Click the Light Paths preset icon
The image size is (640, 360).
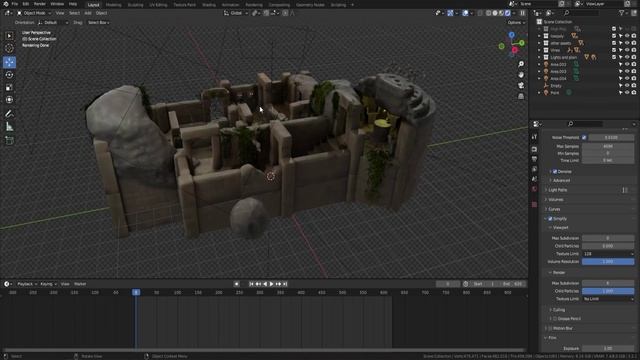(x=625, y=190)
